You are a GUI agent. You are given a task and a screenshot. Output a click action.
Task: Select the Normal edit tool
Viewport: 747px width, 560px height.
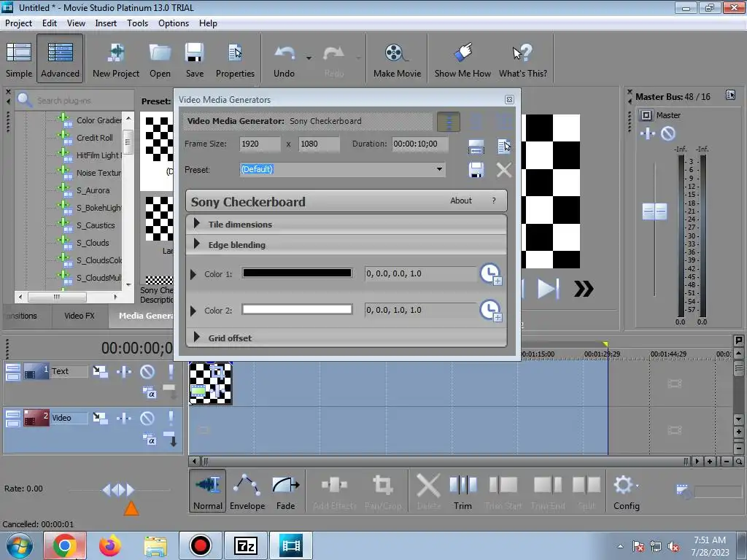208,491
